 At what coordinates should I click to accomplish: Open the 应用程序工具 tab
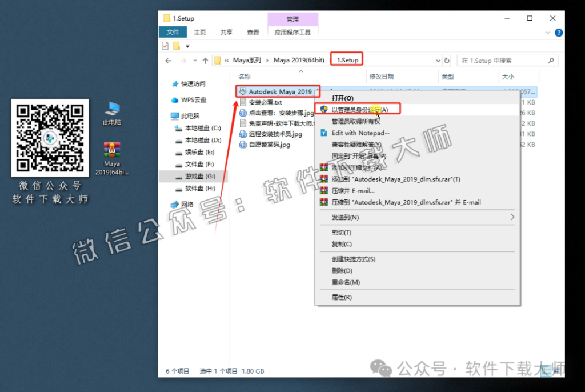292,33
